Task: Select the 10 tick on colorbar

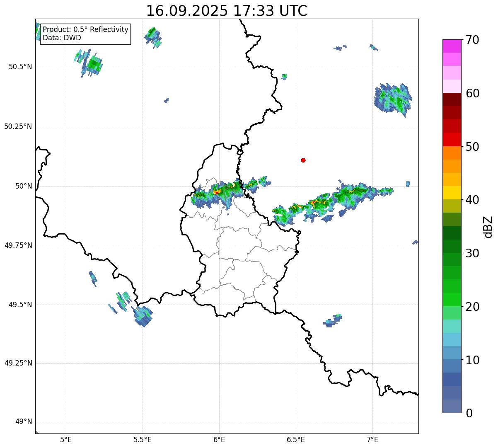Action: pos(472,360)
